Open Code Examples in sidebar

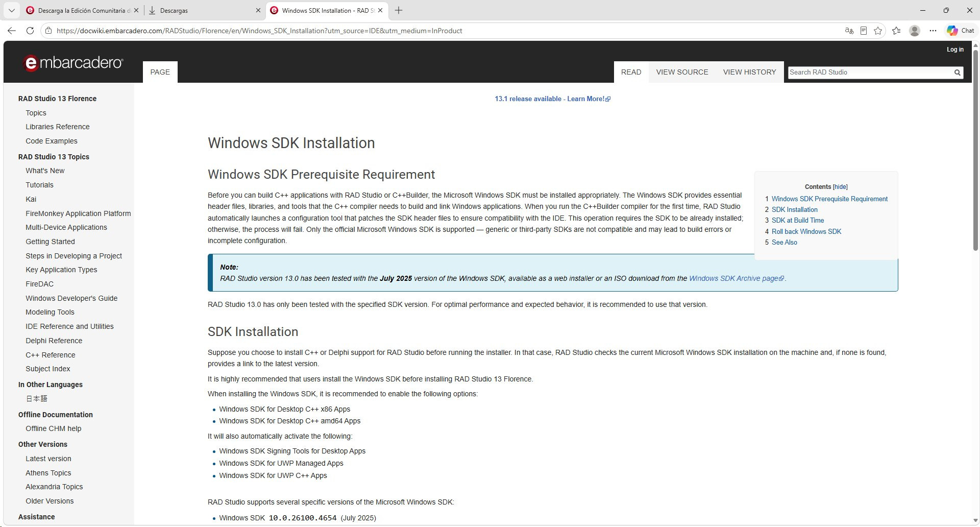(x=52, y=141)
